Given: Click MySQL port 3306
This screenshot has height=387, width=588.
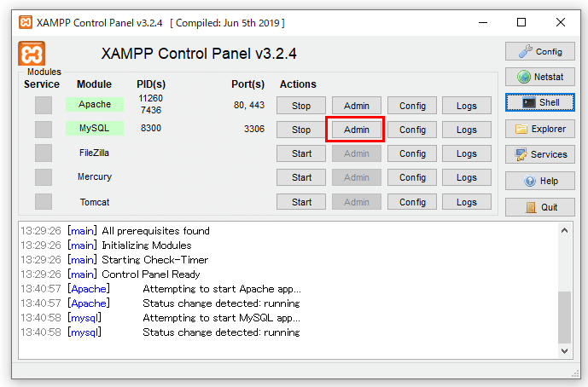Looking at the screenshot, I should 254,129.
